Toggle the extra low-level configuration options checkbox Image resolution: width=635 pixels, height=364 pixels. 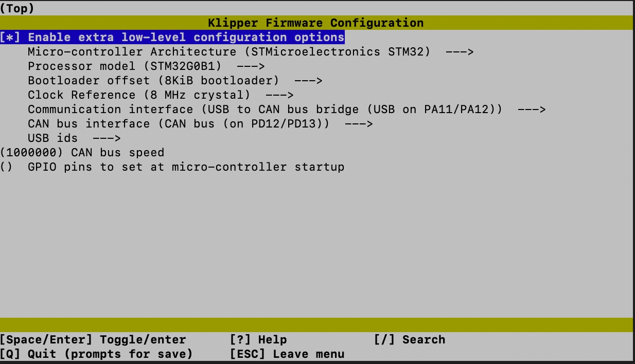(10, 38)
